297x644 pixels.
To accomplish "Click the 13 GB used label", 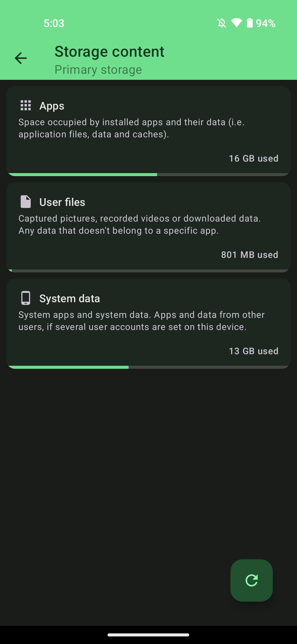I will coord(254,351).
